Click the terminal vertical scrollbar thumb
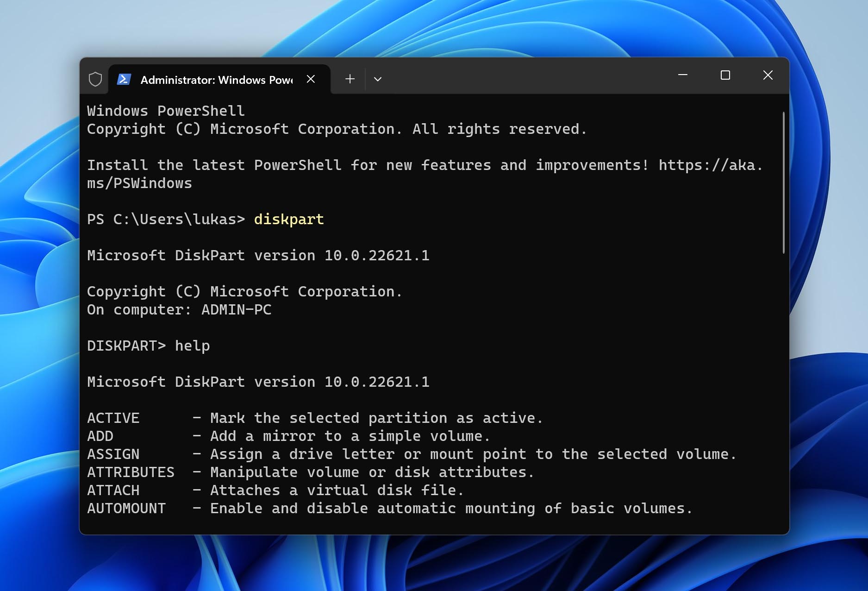The image size is (868, 591). [783, 182]
